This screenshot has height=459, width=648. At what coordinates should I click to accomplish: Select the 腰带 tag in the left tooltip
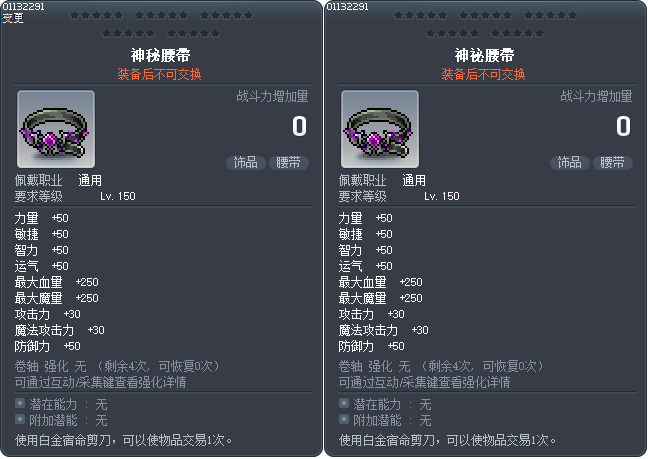coord(289,162)
